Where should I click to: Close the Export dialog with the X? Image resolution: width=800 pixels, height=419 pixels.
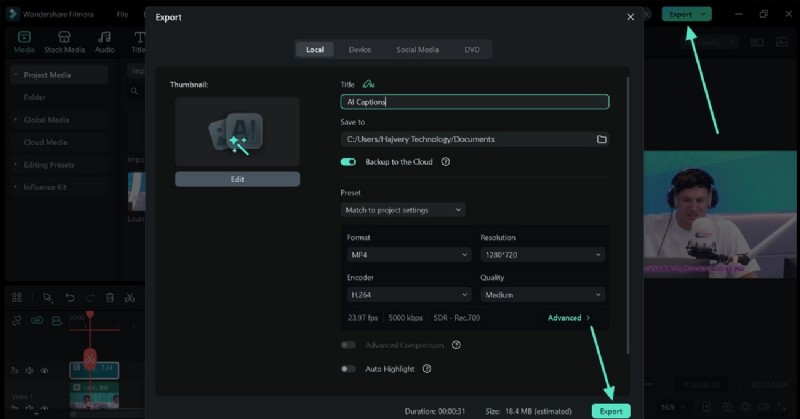(x=631, y=17)
